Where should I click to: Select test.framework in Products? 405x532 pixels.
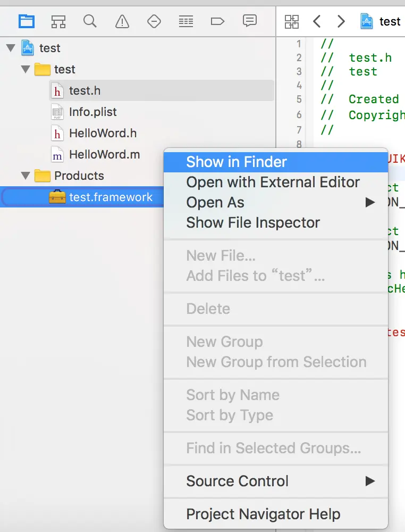point(112,197)
